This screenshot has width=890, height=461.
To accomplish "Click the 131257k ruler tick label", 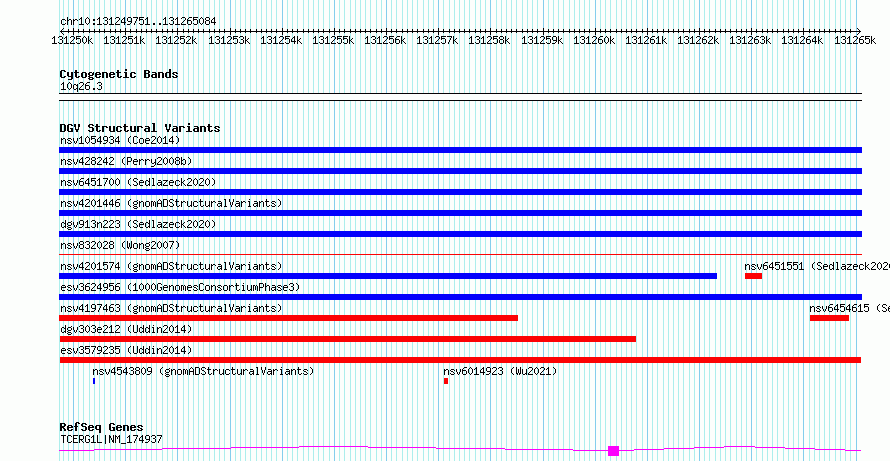I will [x=439, y=40].
